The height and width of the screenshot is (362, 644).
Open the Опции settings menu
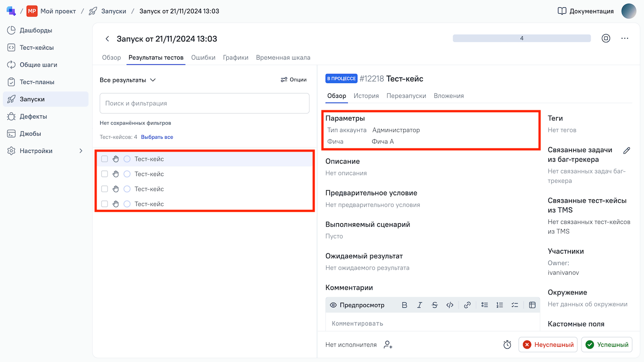[293, 79]
